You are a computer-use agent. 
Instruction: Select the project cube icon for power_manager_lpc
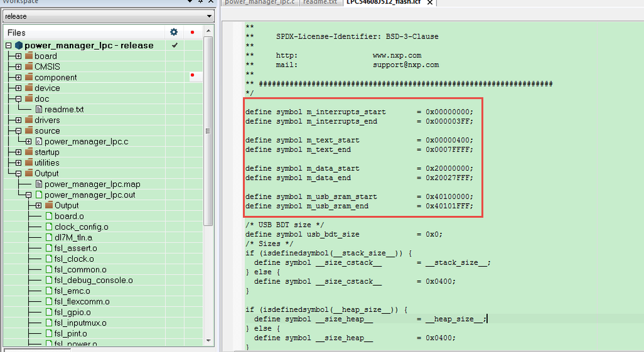coord(19,45)
